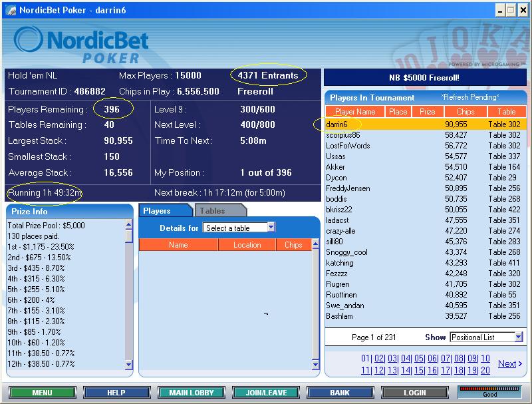The width and height of the screenshot is (532, 404).
Task: Open the Select a table dropdown
Action: click(x=239, y=228)
